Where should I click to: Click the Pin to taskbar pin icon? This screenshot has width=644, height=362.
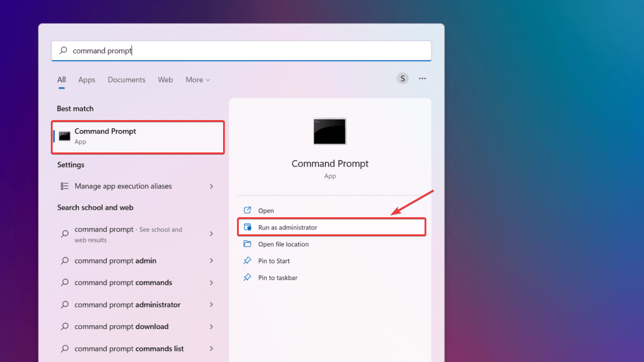(247, 277)
